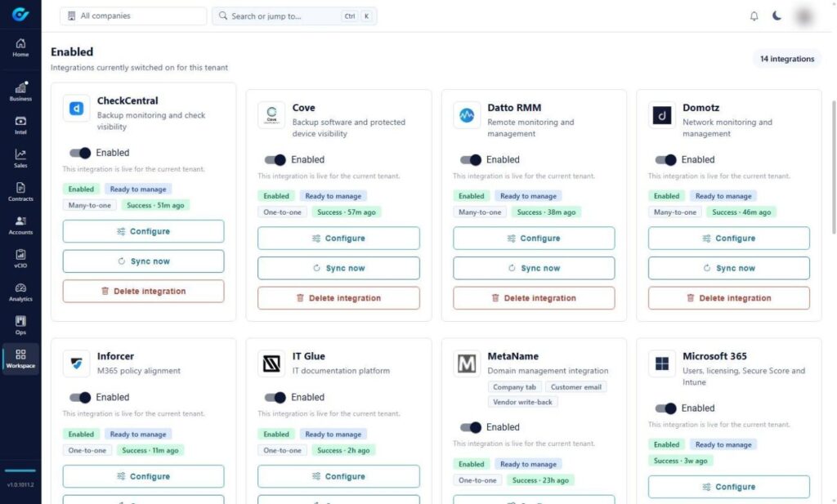
Task: Sync now for Datto RMM
Action: 534,268
